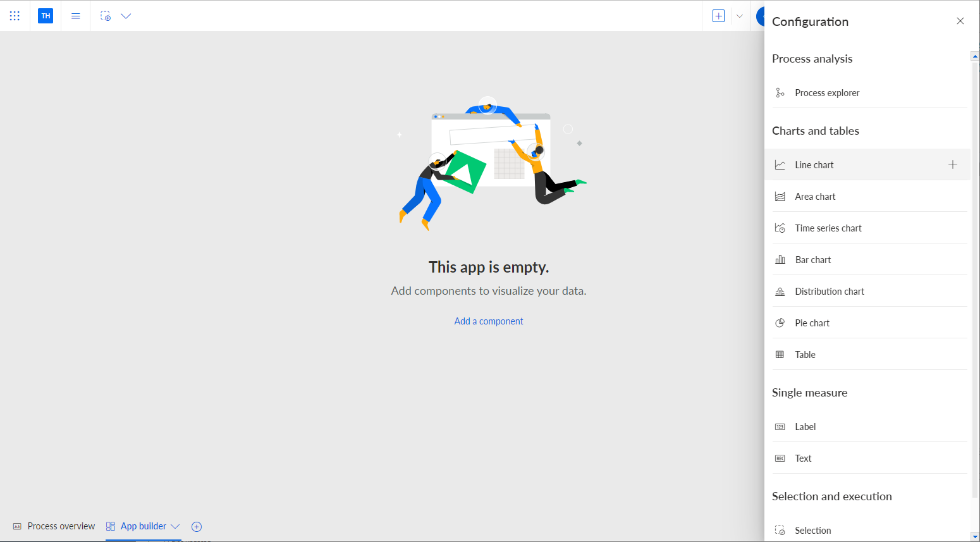The width and height of the screenshot is (980, 542).
Task: Expand dropdown next to selection icon
Action: [x=126, y=16]
